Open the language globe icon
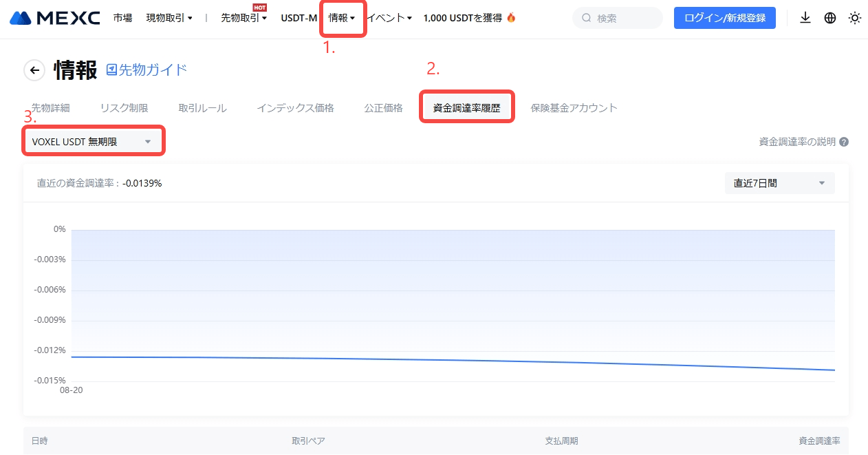Viewport: 868px width, 455px height. (x=830, y=18)
